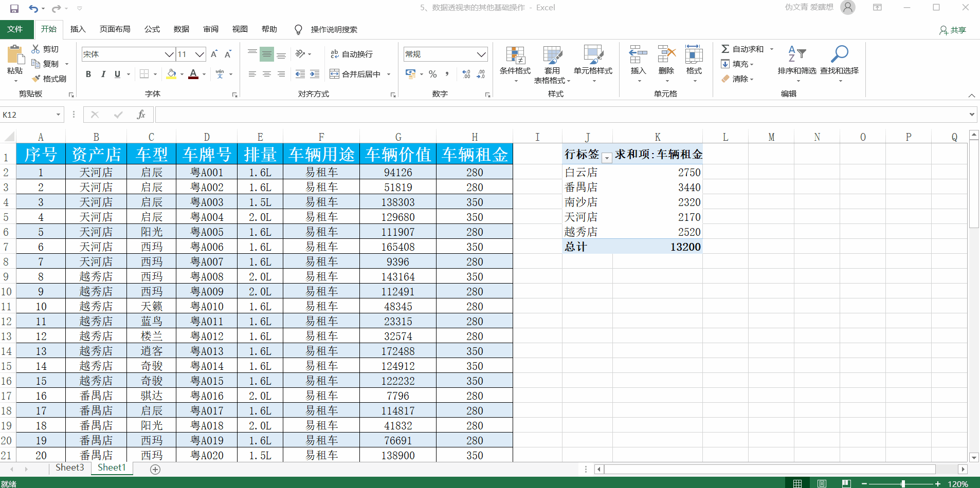Click the 共享 Share button
The width and height of the screenshot is (980, 488).
pos(953,30)
